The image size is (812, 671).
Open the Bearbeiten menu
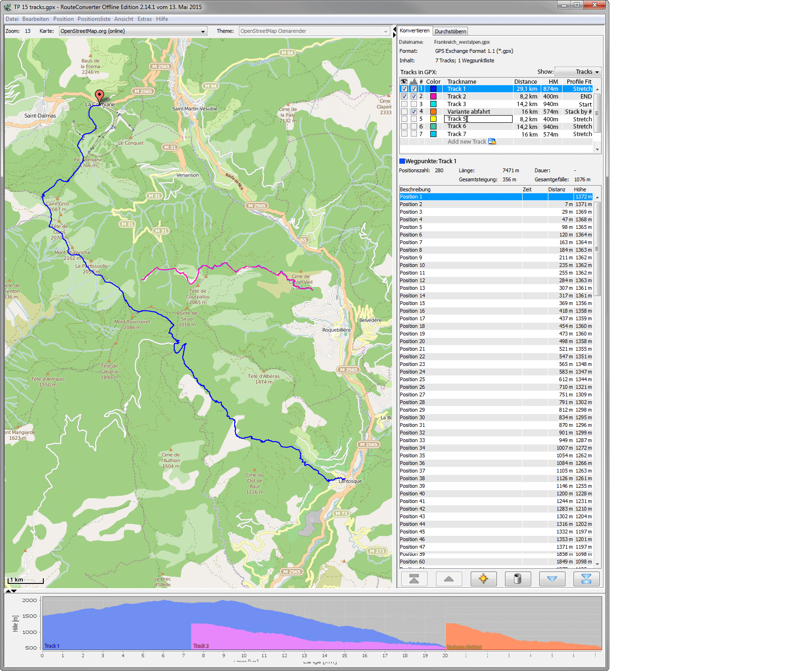(36, 19)
